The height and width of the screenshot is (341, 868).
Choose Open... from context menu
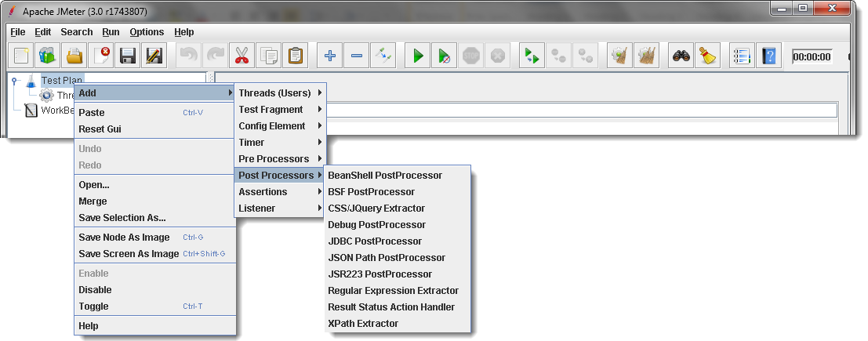tap(155, 185)
